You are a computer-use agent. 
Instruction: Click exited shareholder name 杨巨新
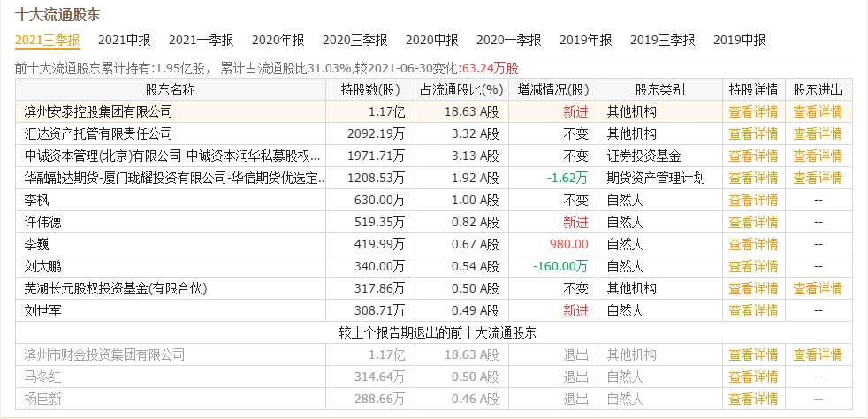[x=42, y=399]
